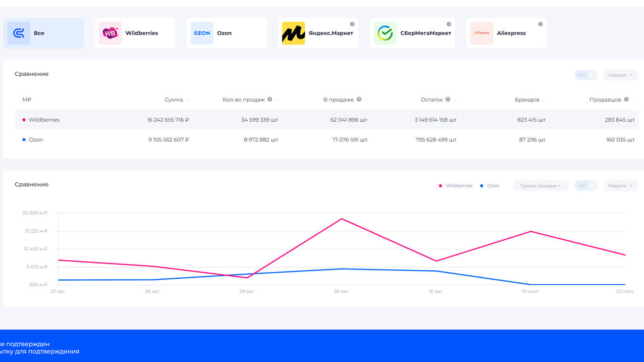Screen dimensions: 644x362
Task: Switch to the Ozon marketplace tab
Action: click(226, 33)
